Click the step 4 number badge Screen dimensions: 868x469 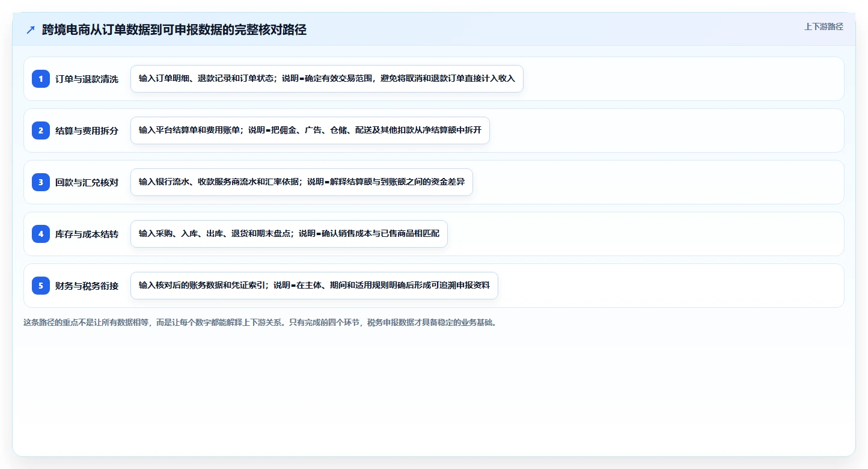(x=41, y=234)
